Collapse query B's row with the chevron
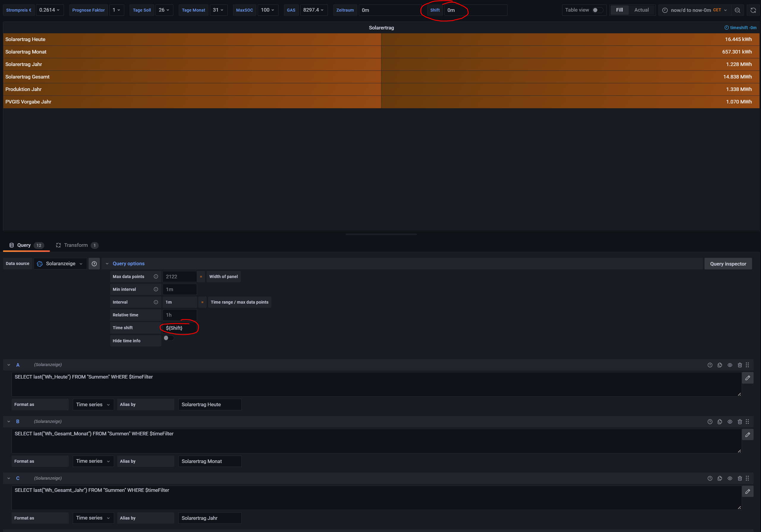 click(x=9, y=422)
